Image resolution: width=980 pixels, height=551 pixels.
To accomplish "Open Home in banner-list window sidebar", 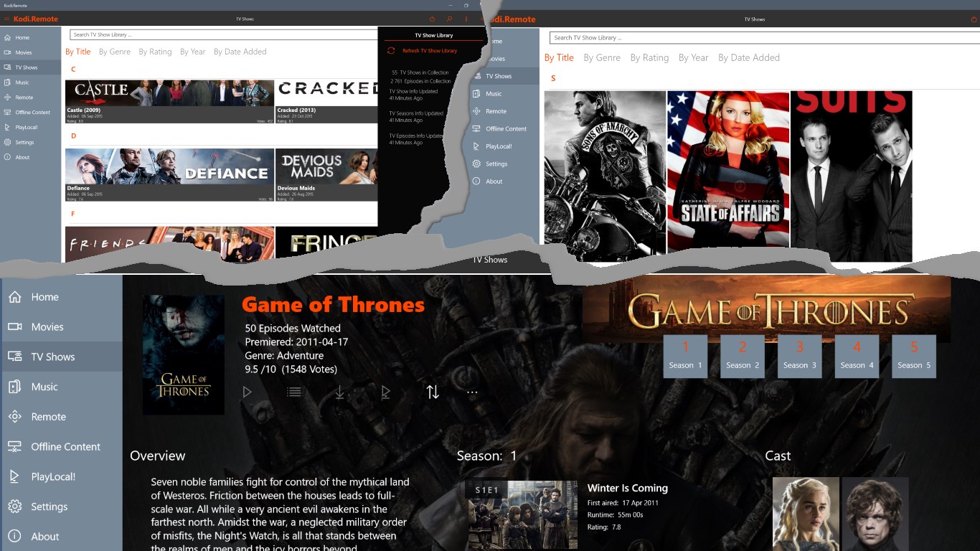I will click(31, 37).
